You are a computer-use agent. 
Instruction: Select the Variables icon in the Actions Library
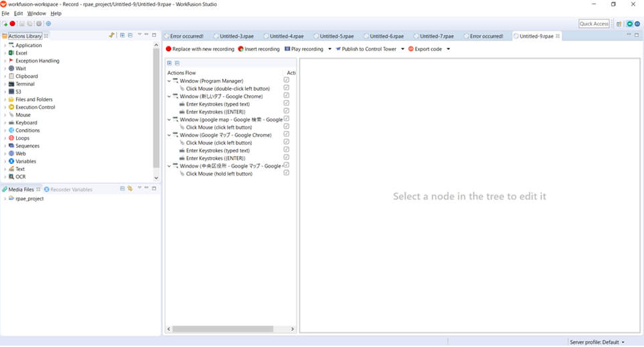11,161
